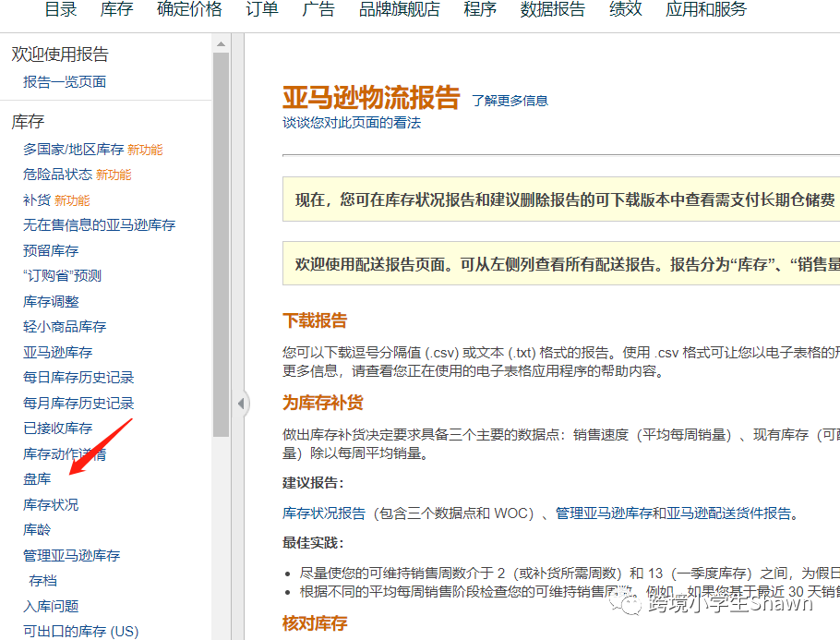Open 每月库存历史记录 report
The image size is (840, 640).
pyautogui.click(x=78, y=403)
